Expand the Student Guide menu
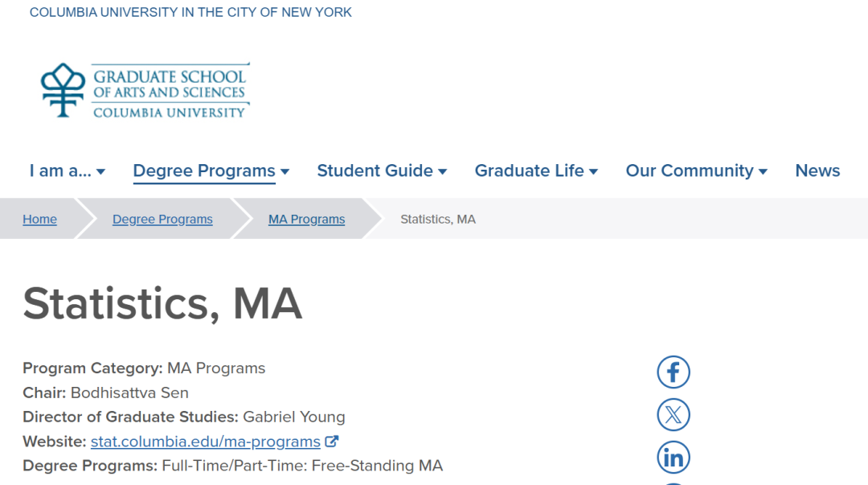 pos(382,171)
